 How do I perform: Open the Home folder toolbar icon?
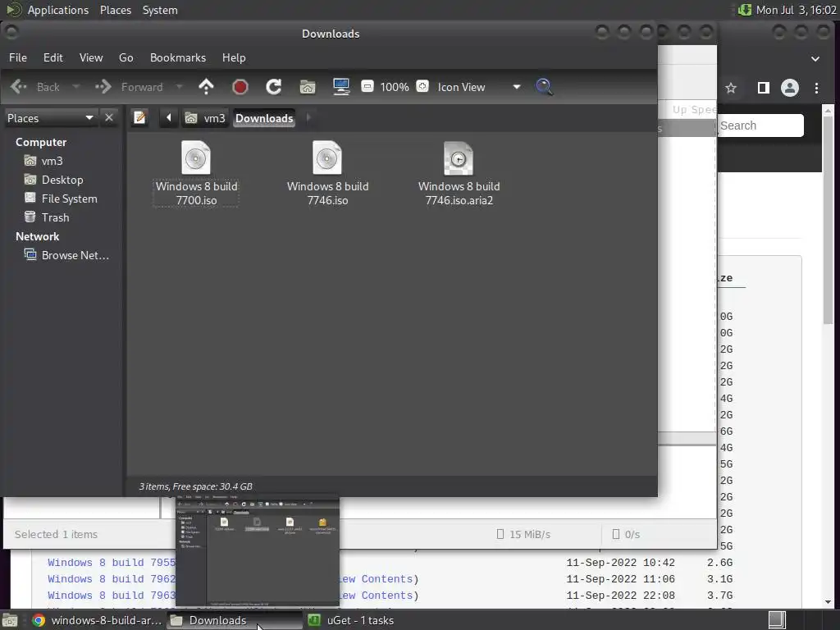308,87
